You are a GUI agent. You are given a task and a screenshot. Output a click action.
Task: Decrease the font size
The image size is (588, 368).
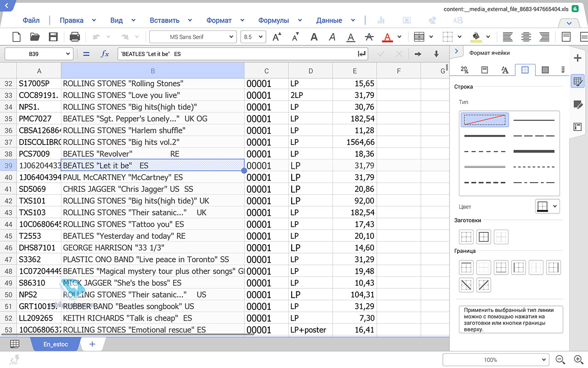point(295,37)
